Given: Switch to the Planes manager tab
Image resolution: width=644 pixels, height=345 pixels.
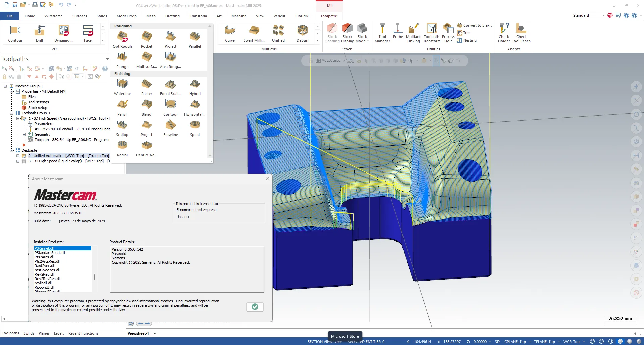Looking at the screenshot, I should (x=44, y=333).
